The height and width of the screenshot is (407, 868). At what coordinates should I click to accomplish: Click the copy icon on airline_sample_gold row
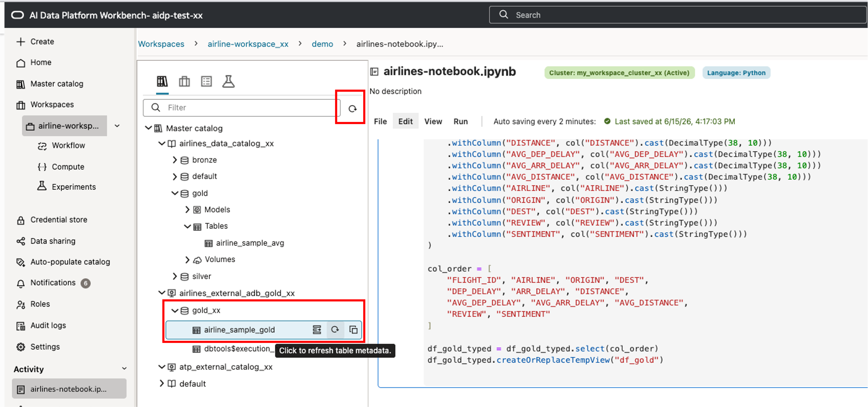(353, 329)
